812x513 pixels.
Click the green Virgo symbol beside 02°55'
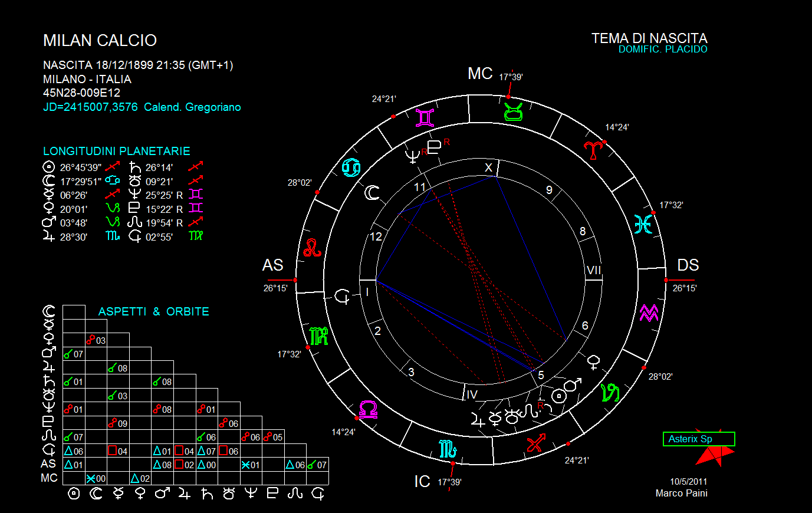pyautogui.click(x=196, y=236)
